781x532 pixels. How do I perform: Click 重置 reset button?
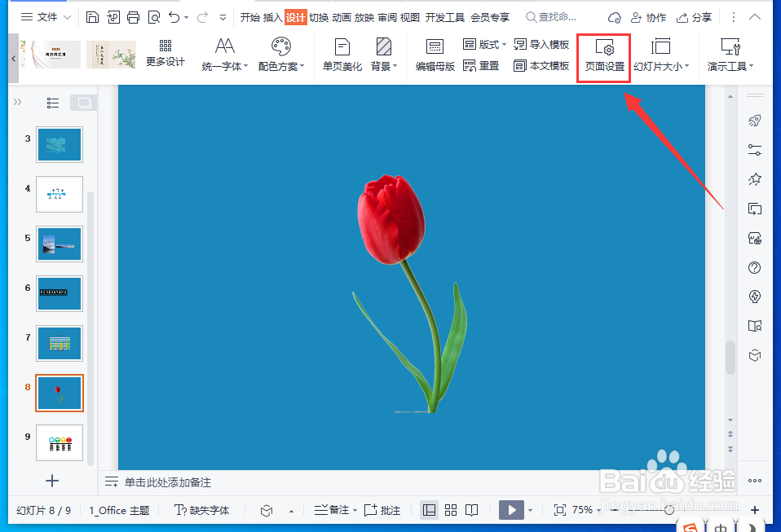[481, 66]
